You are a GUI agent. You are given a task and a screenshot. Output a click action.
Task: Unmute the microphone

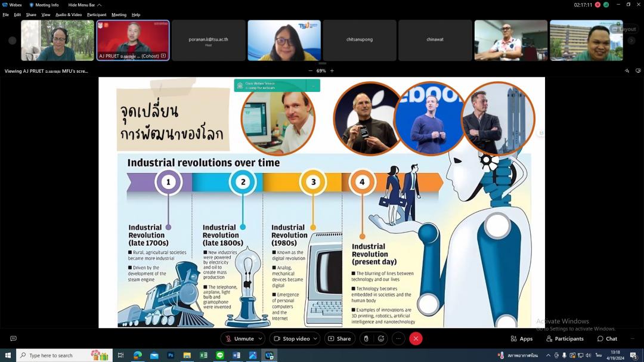tap(239, 339)
